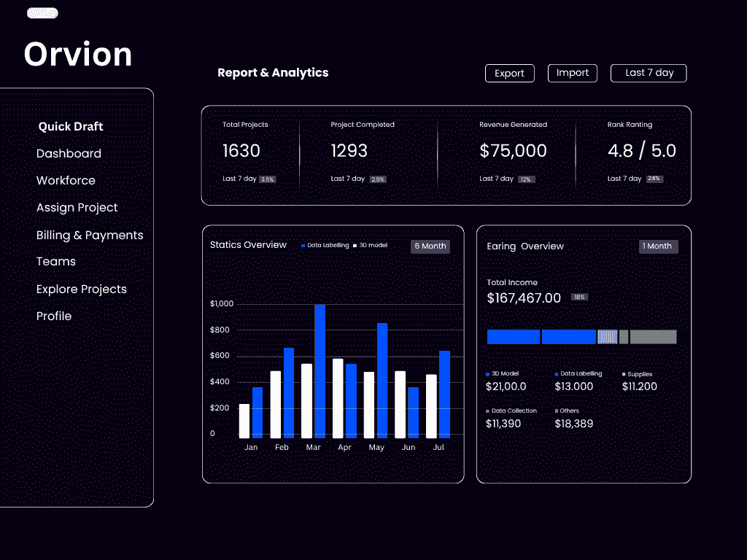Click the 24% badge under Rank Ranting
The image size is (747, 560).
pyautogui.click(x=654, y=179)
